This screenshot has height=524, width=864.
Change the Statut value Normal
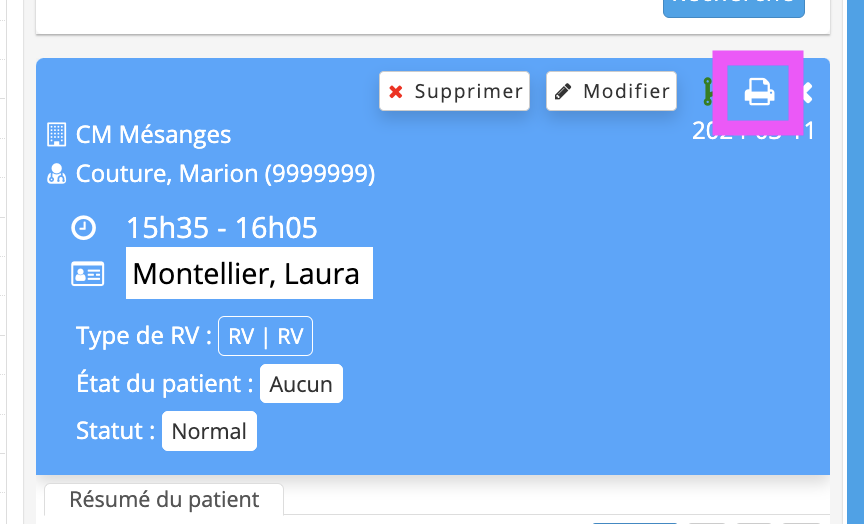point(209,431)
